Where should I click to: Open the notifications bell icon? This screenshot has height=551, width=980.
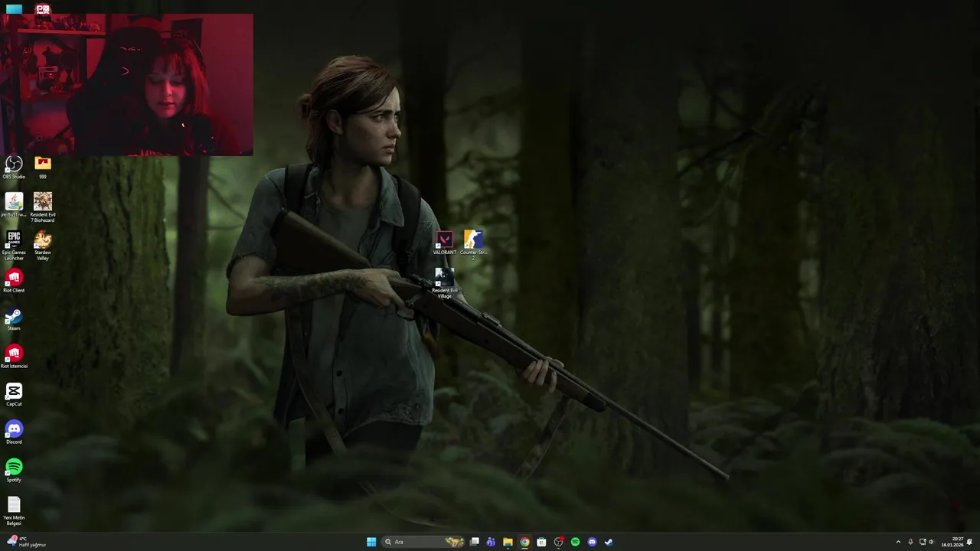(969, 542)
